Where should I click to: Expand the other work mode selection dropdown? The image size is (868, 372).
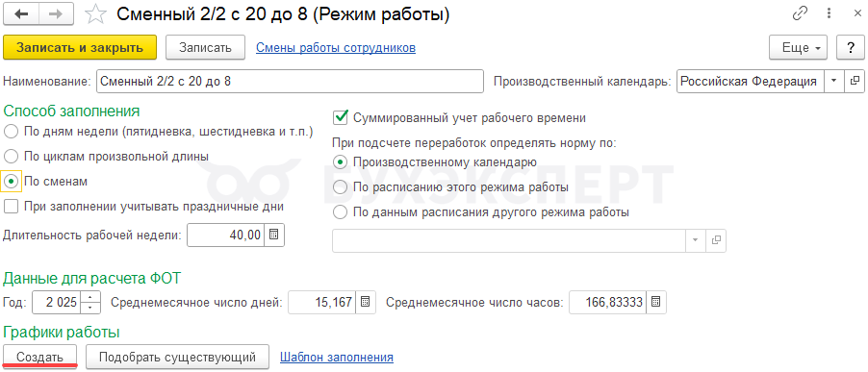(696, 240)
